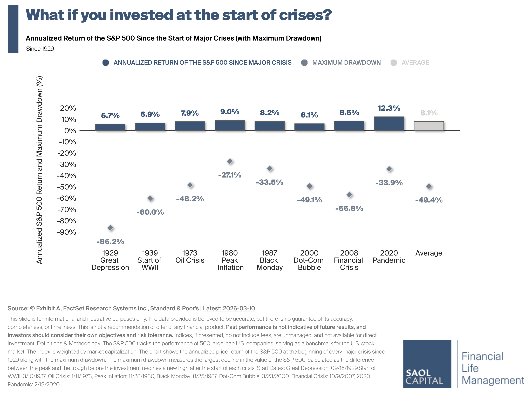Click the Latest: 2026-03-10 link
Viewport: 532px width, 393px height.
(229, 308)
